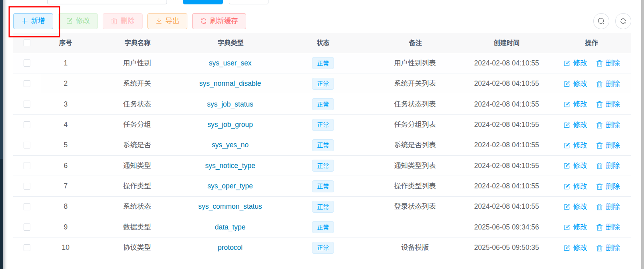Click the round refresh icon button

pyautogui.click(x=623, y=21)
